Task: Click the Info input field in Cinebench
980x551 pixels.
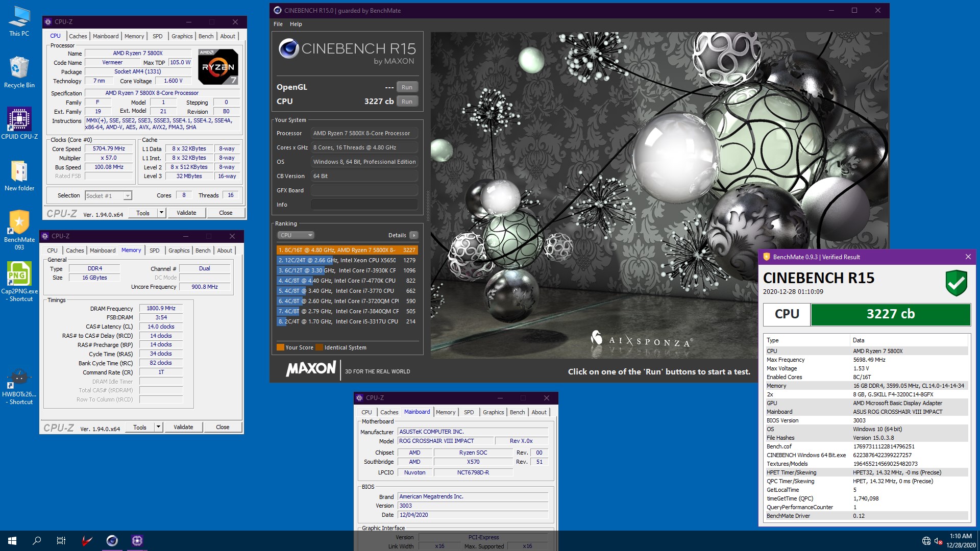Action: 364,205
